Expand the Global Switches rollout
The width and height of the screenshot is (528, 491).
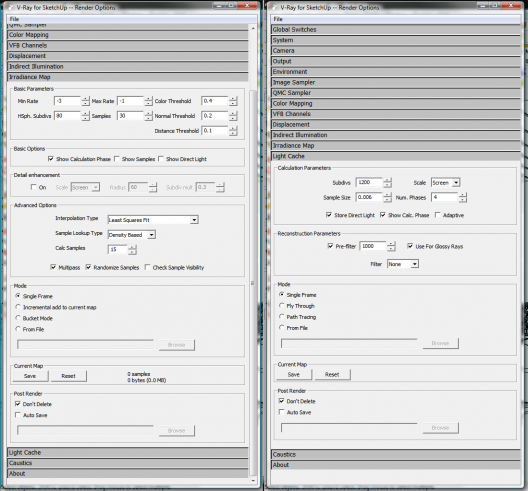point(396,30)
